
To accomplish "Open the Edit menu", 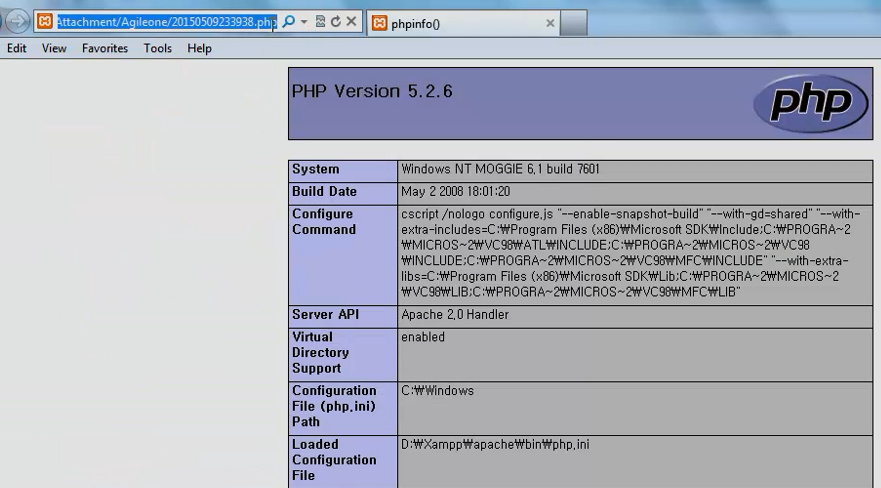I will 17,48.
